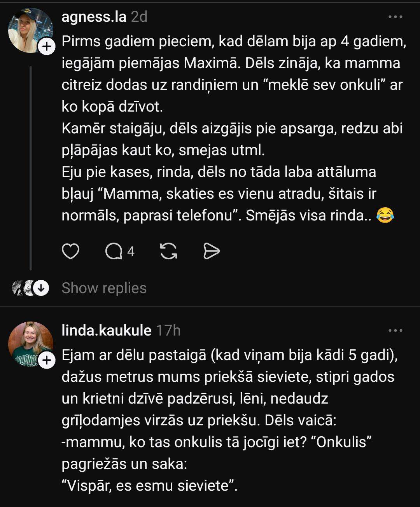Open the post text starting 'Ejam ar dēlu'
The width and height of the screenshot is (420, 507).
coord(229,420)
